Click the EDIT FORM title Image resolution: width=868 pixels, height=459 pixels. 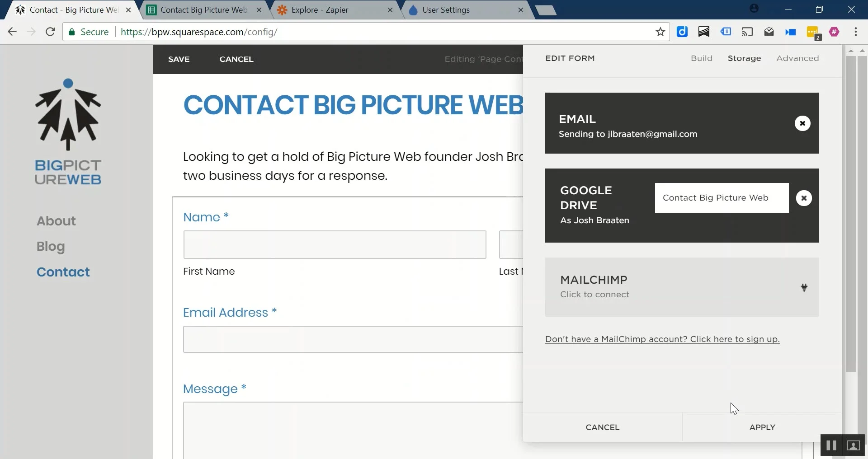[x=570, y=58]
